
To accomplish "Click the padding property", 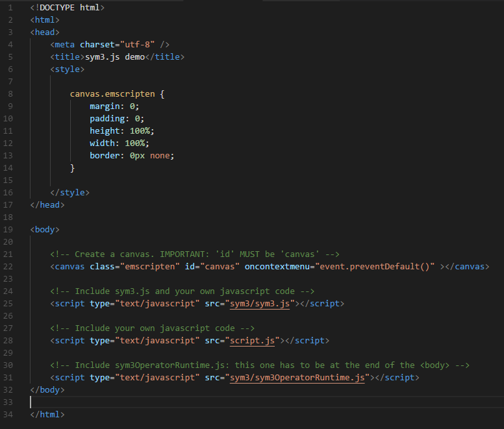I will [107, 119].
